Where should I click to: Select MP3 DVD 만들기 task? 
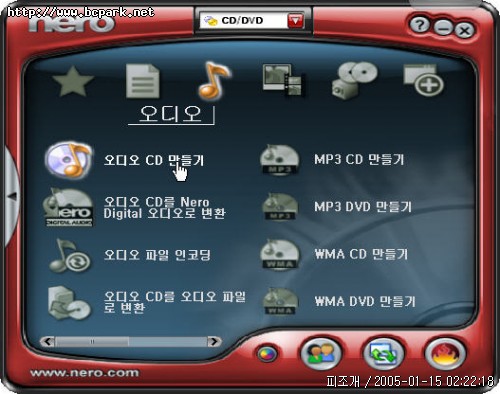363,207
